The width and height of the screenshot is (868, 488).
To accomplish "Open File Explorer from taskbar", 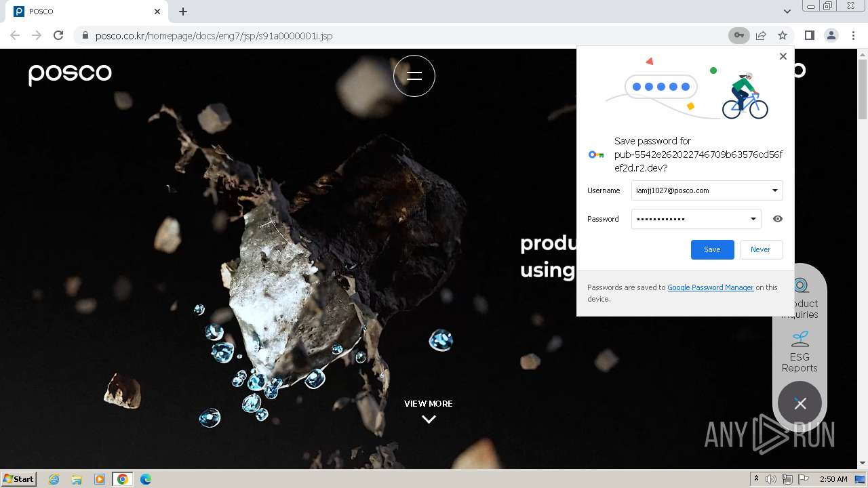I will pyautogui.click(x=77, y=479).
